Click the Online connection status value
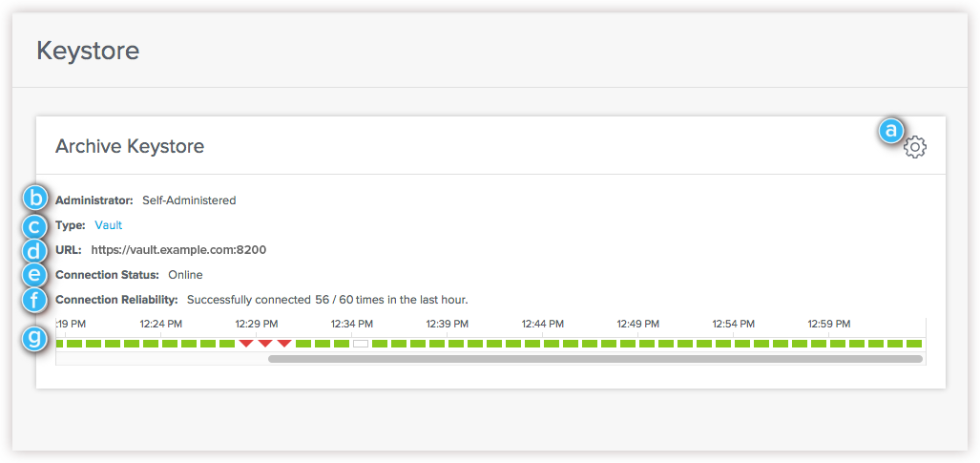The width and height of the screenshot is (980, 463). tap(186, 275)
